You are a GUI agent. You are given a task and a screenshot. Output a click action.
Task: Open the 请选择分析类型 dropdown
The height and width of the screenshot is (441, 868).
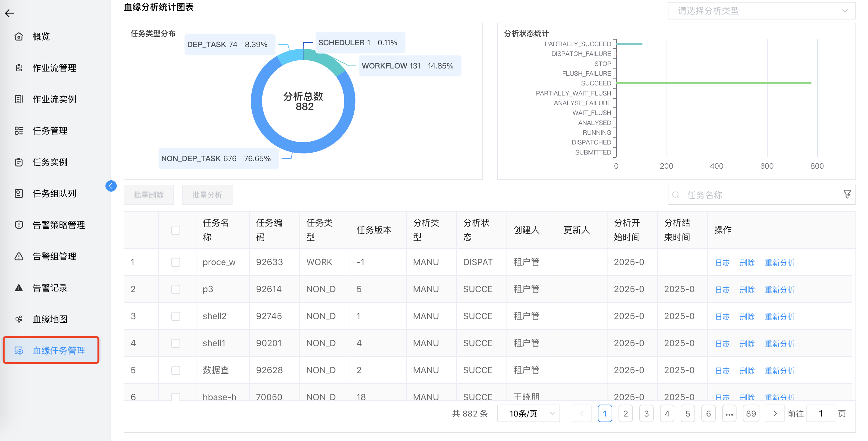pos(762,10)
